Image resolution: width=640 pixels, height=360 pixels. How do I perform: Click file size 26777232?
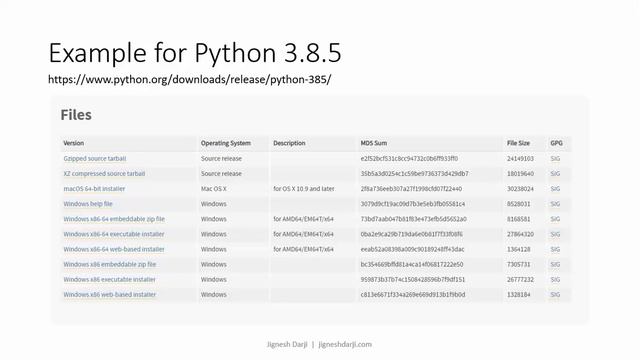pos(520,279)
